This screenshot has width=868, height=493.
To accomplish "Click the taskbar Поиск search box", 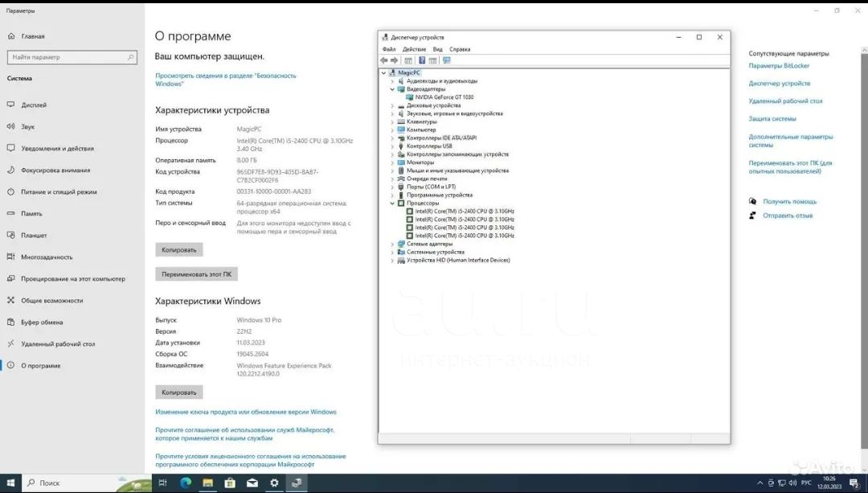I will click(88, 483).
